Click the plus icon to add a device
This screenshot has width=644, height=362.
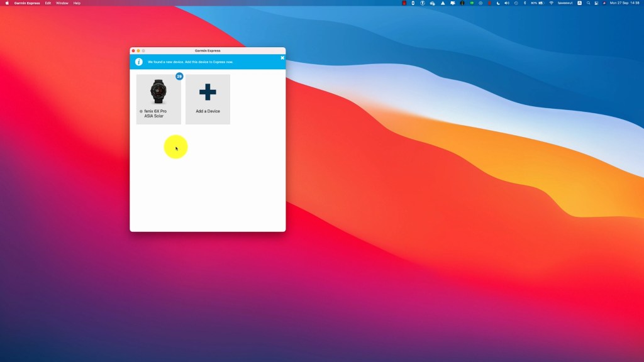click(x=208, y=92)
